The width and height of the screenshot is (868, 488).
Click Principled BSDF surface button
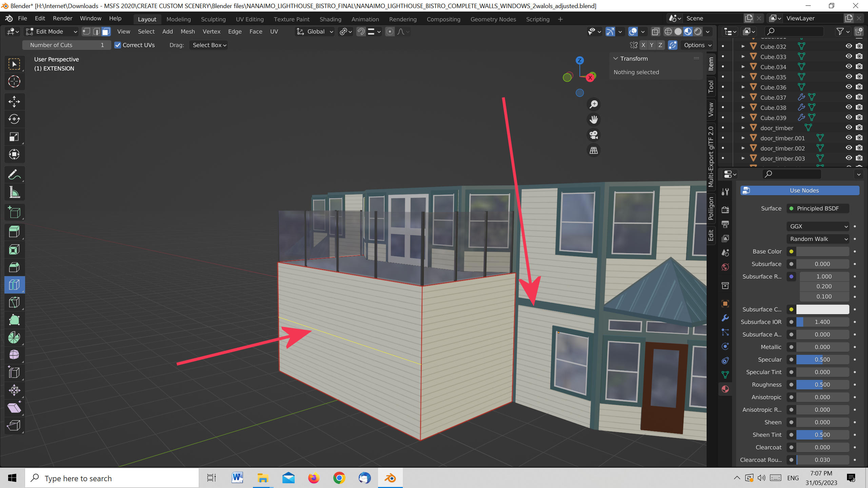pyautogui.click(x=818, y=208)
